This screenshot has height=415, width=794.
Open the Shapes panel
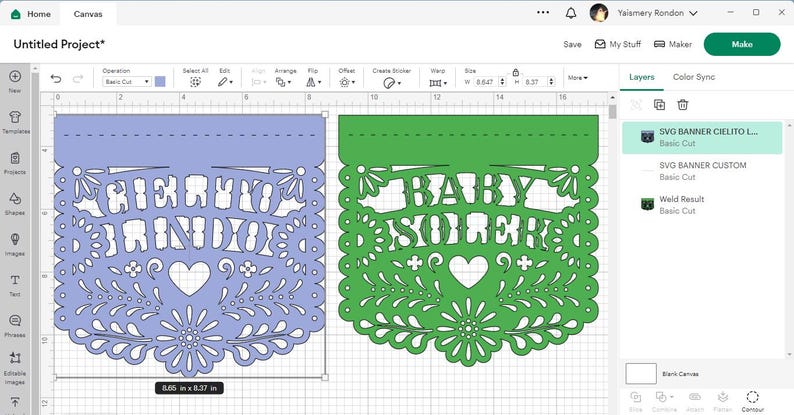pyautogui.click(x=15, y=204)
